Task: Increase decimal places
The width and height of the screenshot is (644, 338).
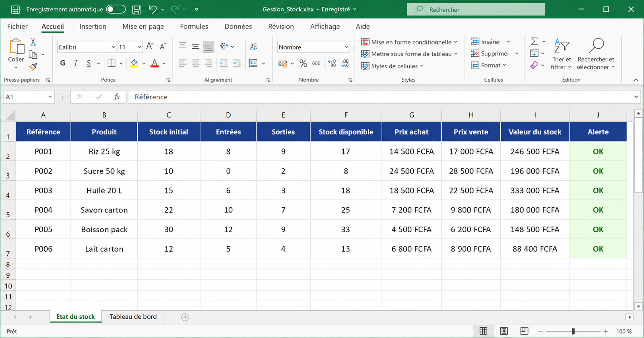Action: pyautogui.click(x=332, y=63)
